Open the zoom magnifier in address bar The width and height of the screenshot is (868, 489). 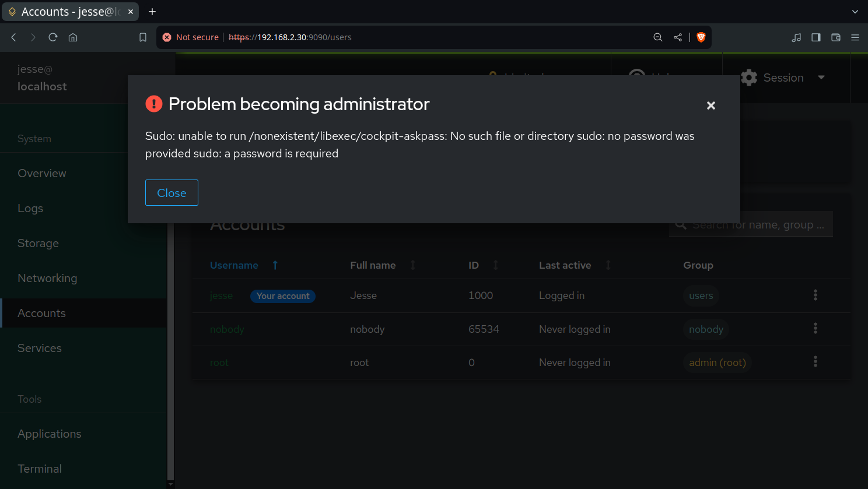[658, 37]
